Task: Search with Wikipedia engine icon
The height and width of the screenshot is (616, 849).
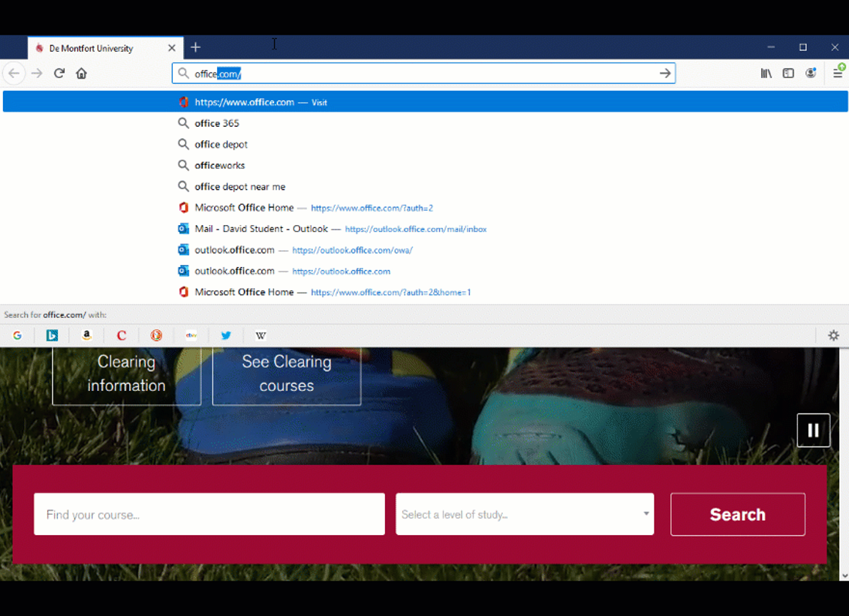Action: click(x=260, y=335)
